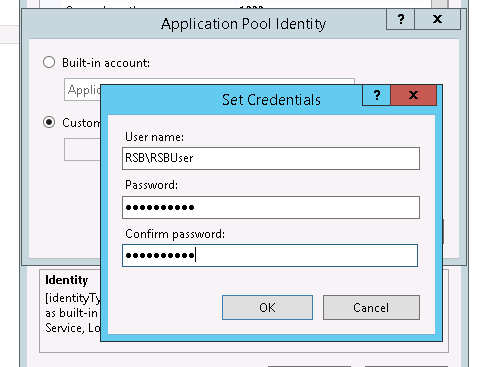Select the Custom account radio button

point(49,122)
